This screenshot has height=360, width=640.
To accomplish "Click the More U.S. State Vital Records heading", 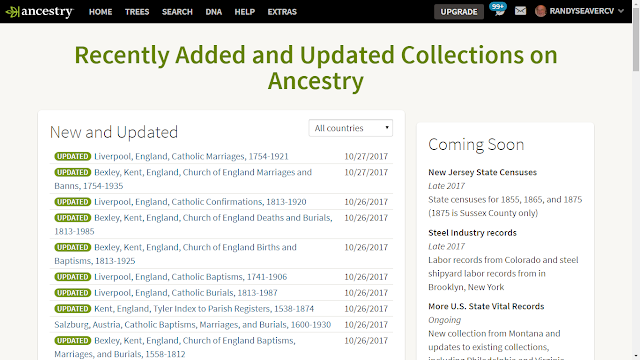I will [486, 306].
